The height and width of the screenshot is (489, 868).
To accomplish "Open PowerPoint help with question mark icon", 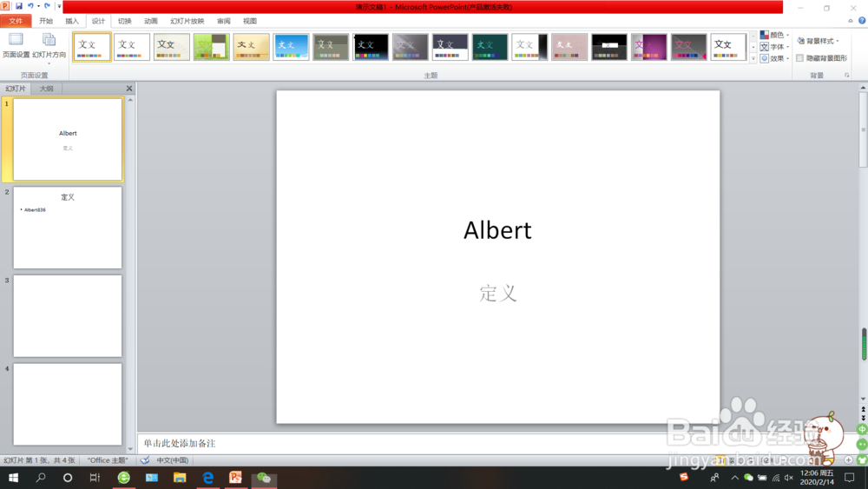I will [x=862, y=21].
